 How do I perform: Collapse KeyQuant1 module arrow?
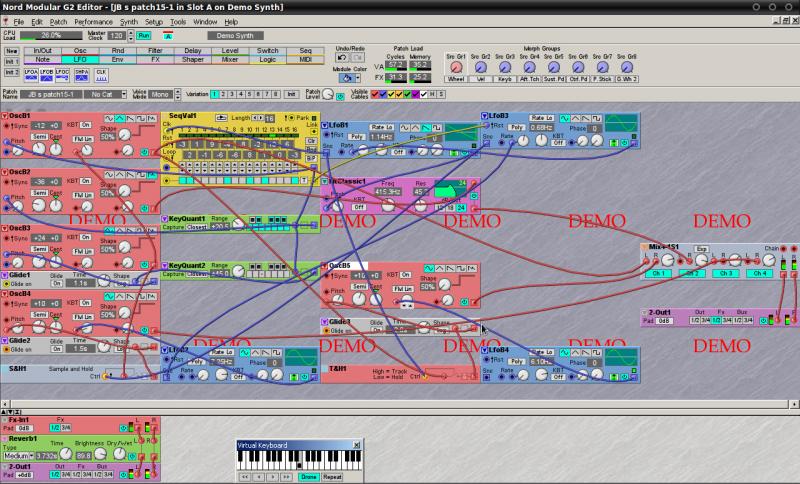(165, 219)
